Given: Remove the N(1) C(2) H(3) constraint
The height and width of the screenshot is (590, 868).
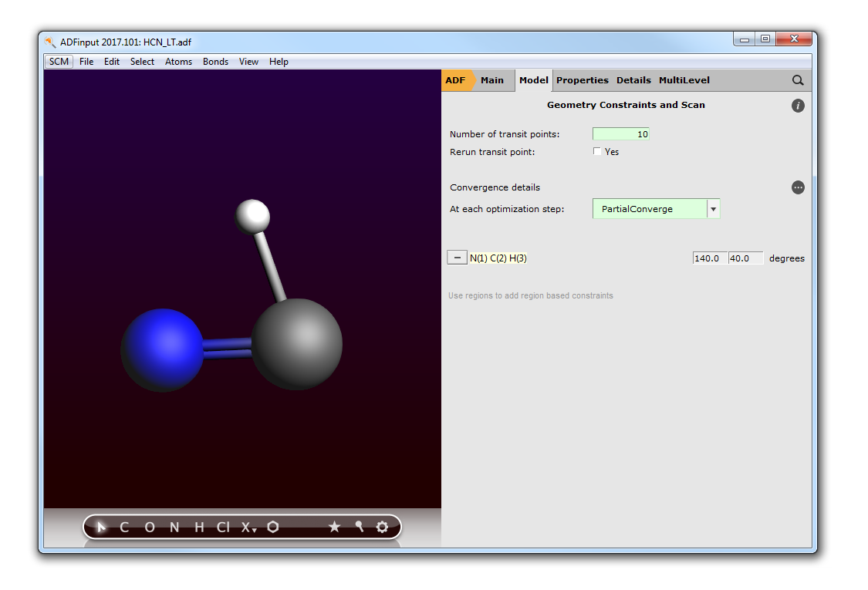Looking at the screenshot, I should point(458,258).
